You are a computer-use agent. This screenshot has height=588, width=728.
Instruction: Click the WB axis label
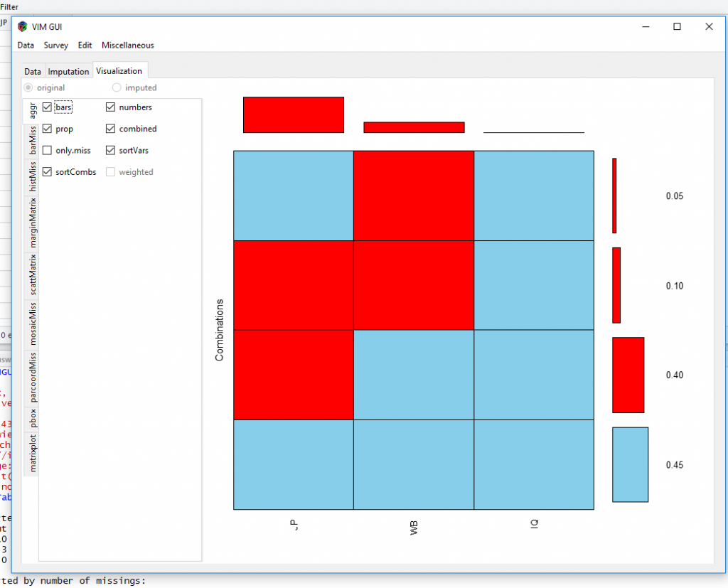pos(414,528)
